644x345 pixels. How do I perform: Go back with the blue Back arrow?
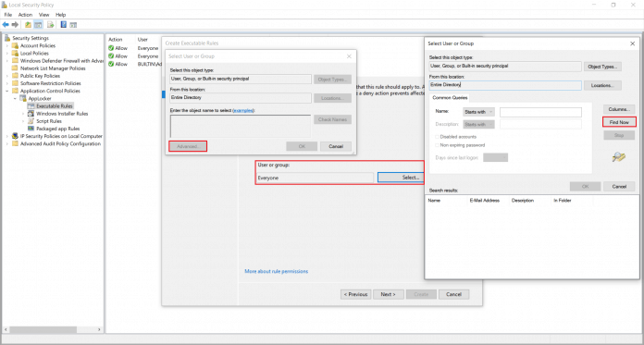(x=6, y=25)
